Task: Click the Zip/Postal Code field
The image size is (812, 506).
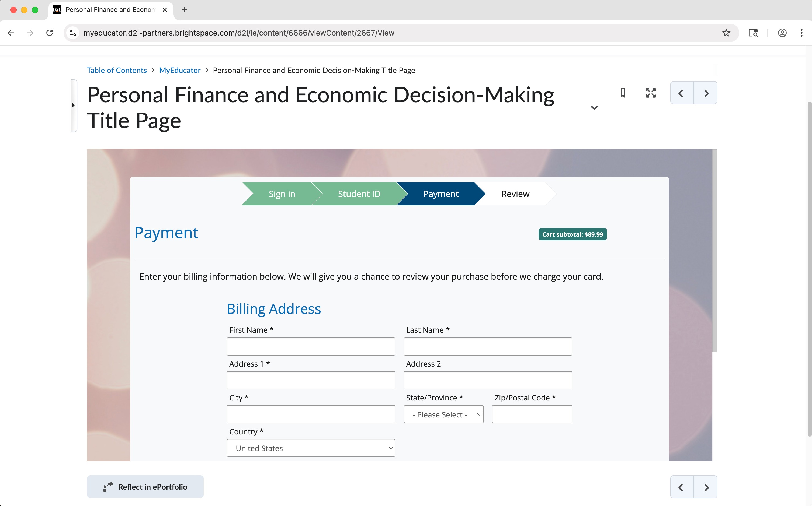Action: point(532,414)
